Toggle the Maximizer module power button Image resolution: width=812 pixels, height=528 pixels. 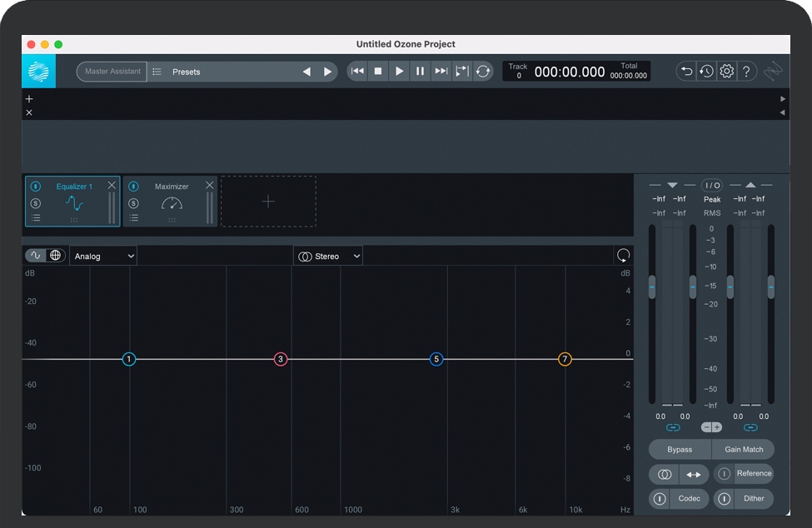[133, 187]
